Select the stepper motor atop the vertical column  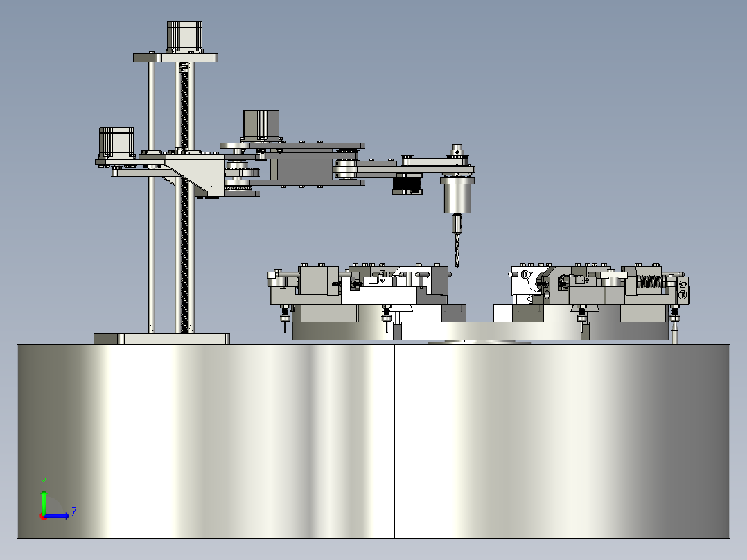click(185, 37)
